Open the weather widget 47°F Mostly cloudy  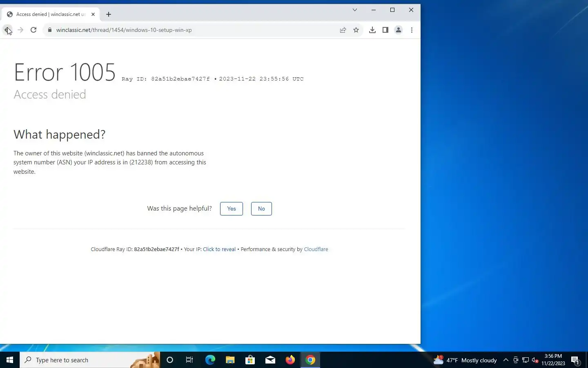click(465, 360)
